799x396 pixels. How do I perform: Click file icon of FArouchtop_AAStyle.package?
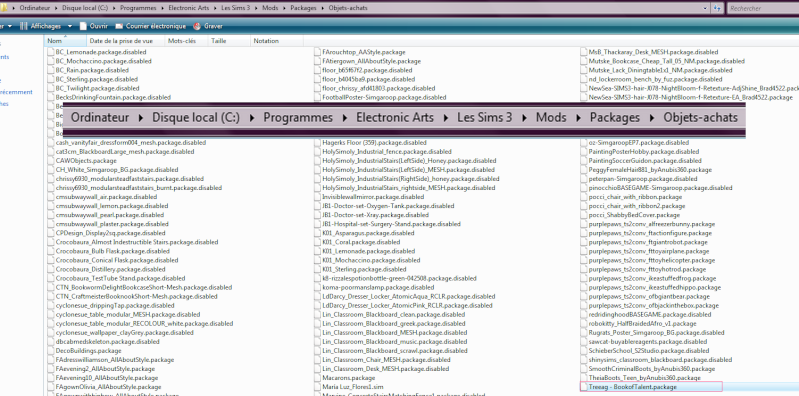[317, 52]
